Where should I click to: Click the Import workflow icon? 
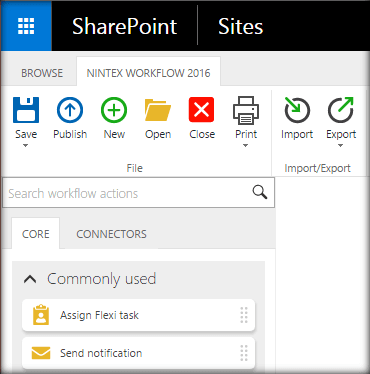tap(297, 110)
